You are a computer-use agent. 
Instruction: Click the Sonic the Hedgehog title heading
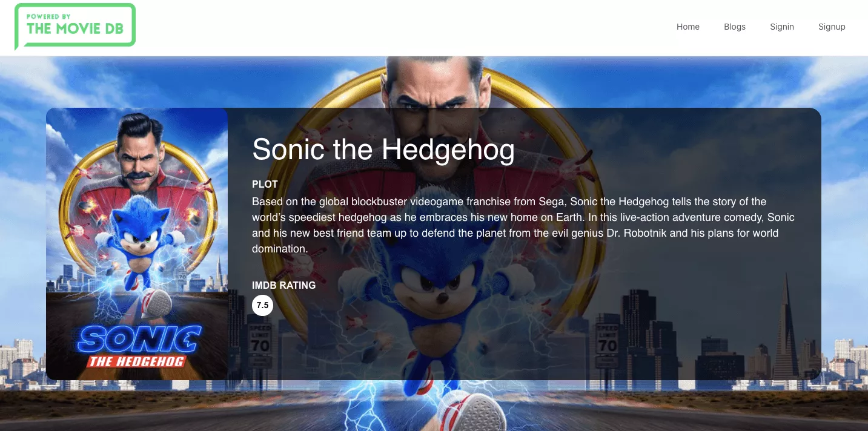383,149
